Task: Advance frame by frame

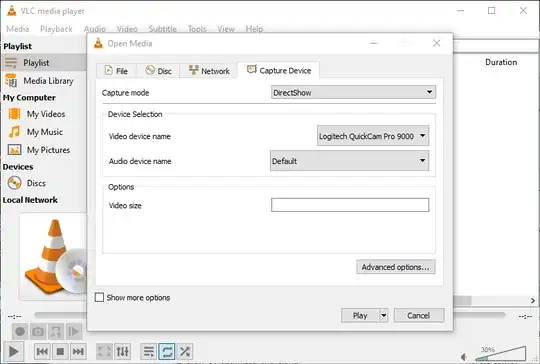Action: click(x=74, y=332)
